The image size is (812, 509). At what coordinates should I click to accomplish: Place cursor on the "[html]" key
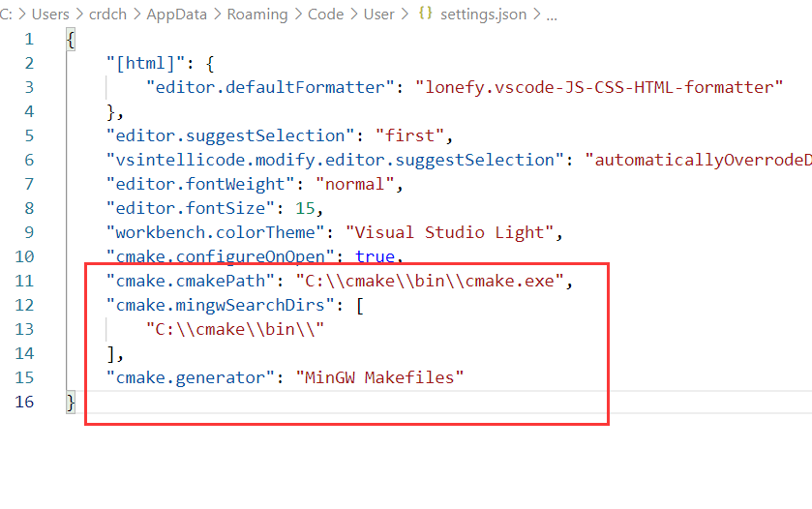tap(145, 63)
